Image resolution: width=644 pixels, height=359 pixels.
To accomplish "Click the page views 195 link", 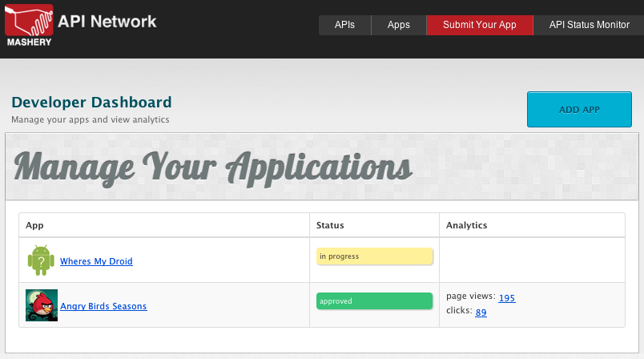I will click(507, 298).
